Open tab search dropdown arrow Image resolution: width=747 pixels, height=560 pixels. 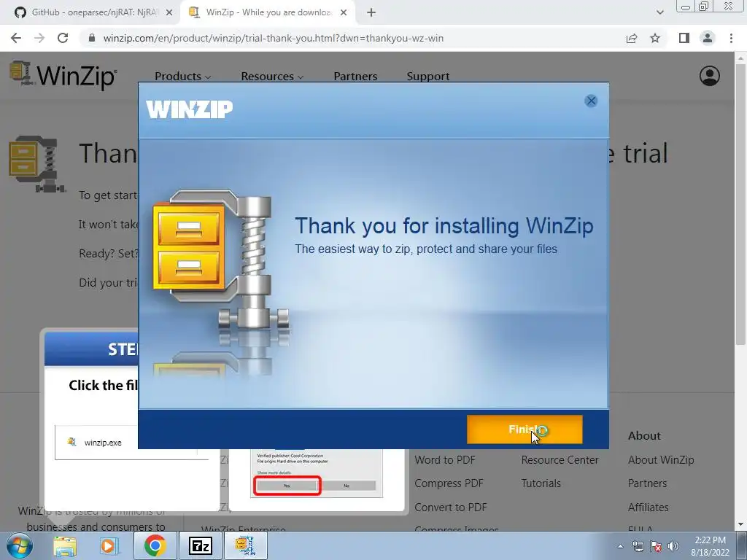[659, 13]
